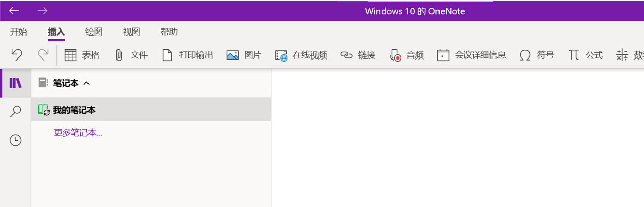Open the 更多笔记本... link
This screenshot has width=644, height=207.
(x=78, y=133)
